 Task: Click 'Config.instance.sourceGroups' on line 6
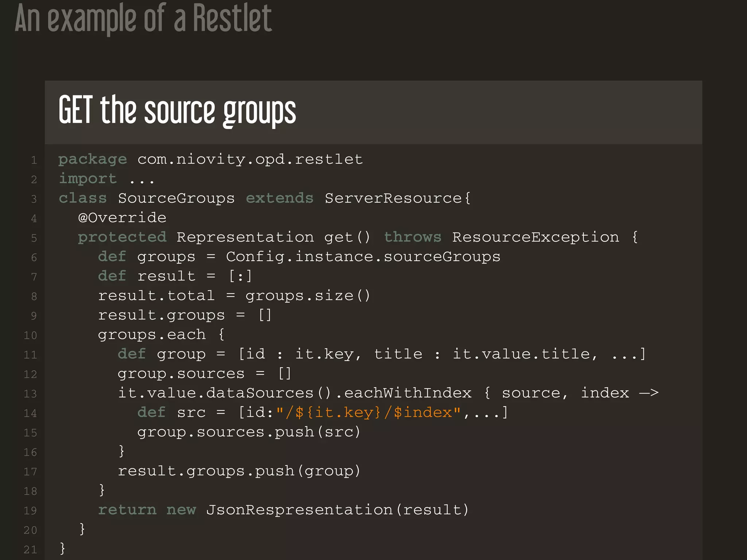(363, 257)
